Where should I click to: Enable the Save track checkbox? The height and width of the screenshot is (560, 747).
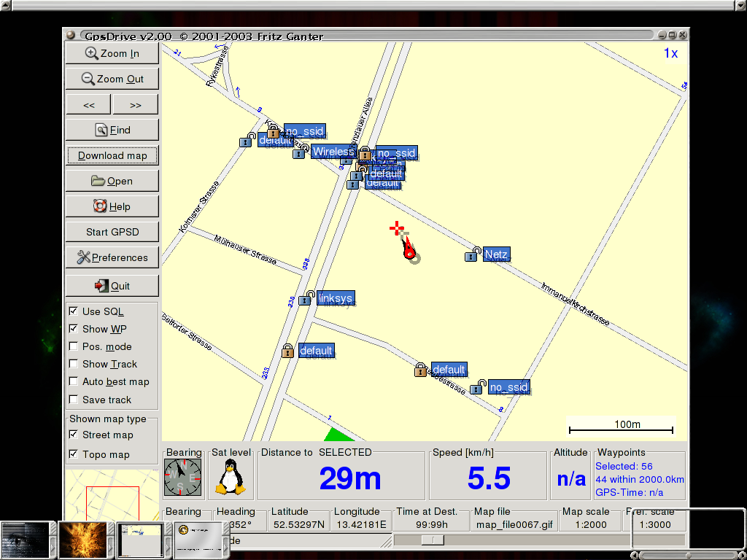(74, 399)
